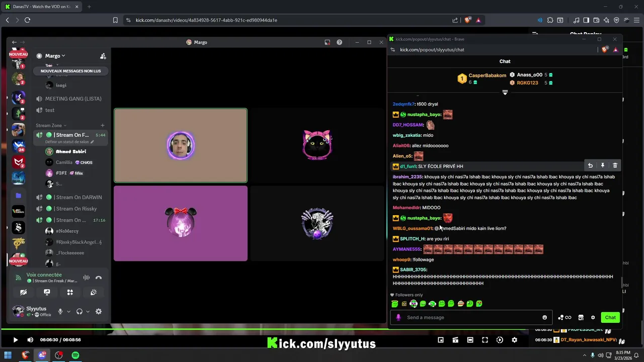Image resolution: width=644 pixels, height=362 pixels.
Task: Open Discord user settings gear
Action: tap(99, 312)
